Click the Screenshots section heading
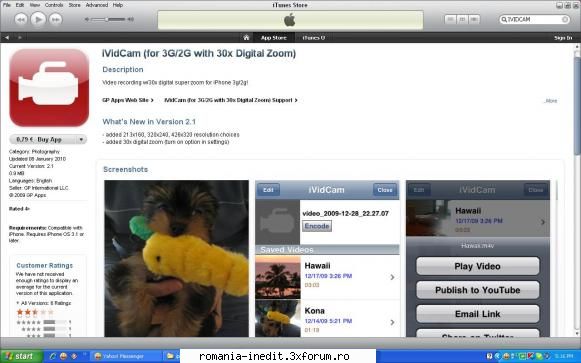Image resolution: width=581 pixels, height=363 pixels. coord(125,169)
